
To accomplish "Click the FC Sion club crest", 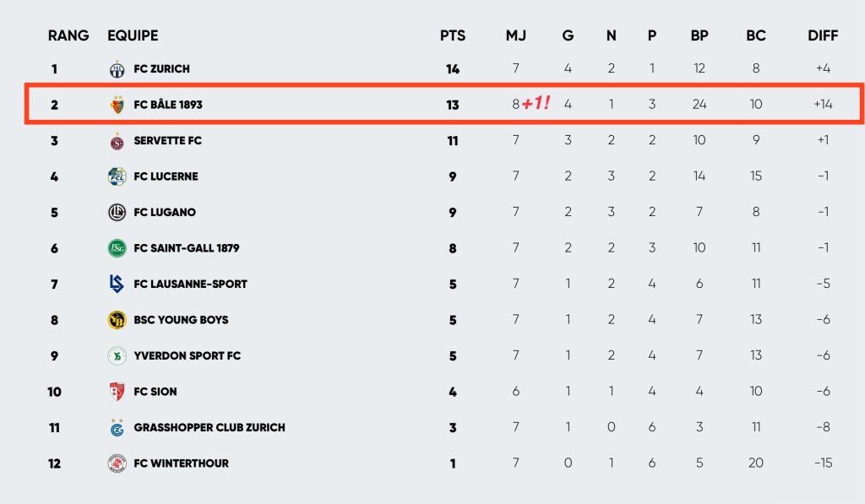I will 117,392.
